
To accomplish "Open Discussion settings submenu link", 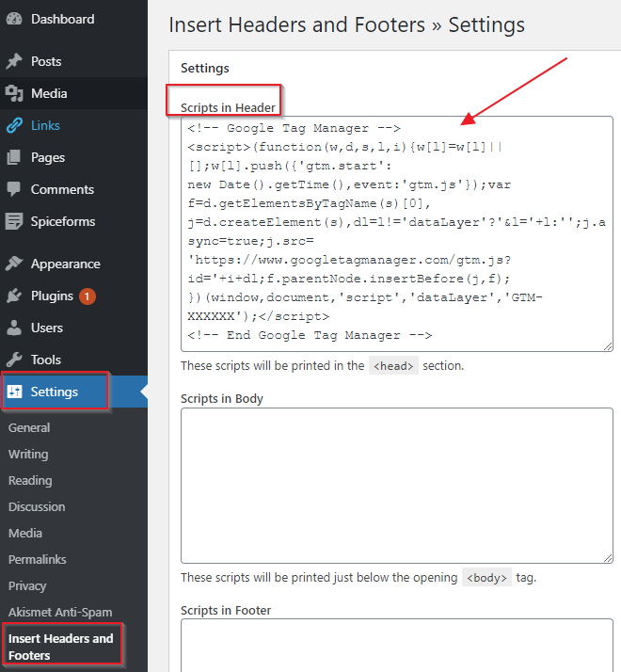I will [x=37, y=507].
